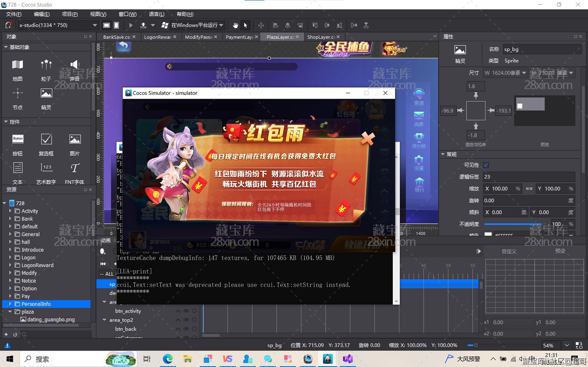Collapse the basic objects (基础对象) section
This screenshot has height=367, width=588.
pyautogui.click(x=6, y=47)
